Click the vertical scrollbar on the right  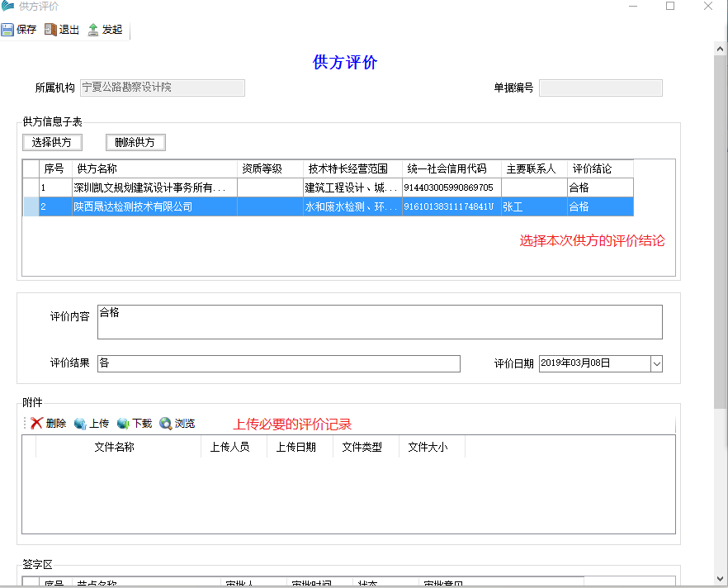[x=721, y=231]
